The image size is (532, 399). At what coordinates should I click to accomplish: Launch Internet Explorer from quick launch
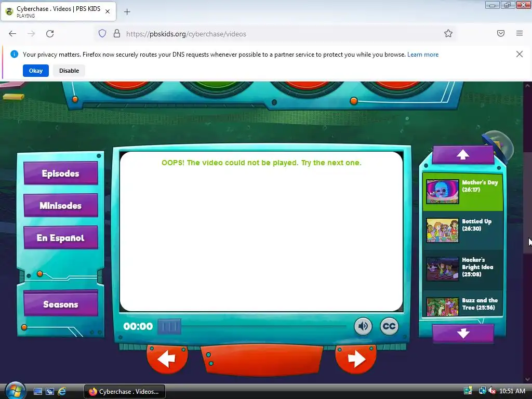coord(62,392)
